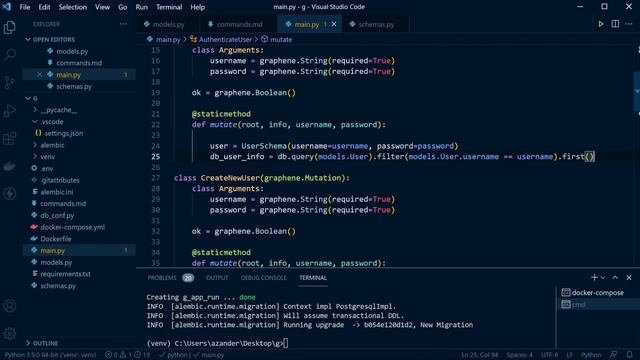Screen dimensions: 640x360
Task: Open the Docker view in activity bar
Action: tap(9, 166)
